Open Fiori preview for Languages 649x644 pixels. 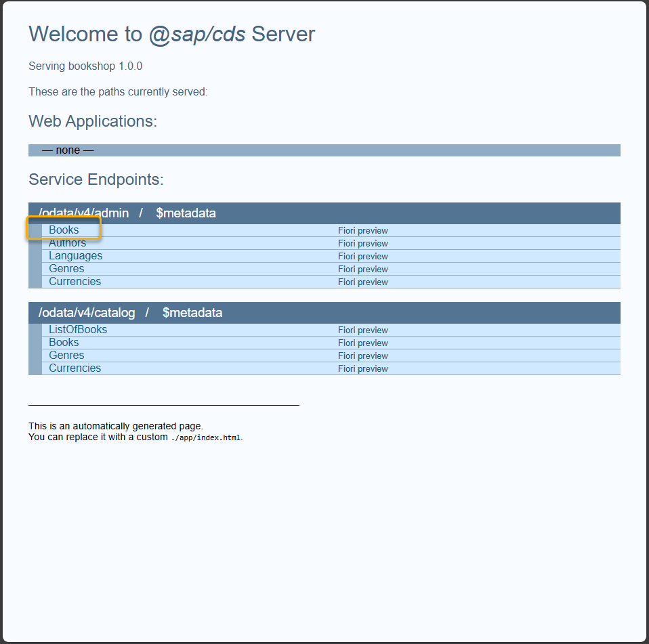click(x=363, y=257)
